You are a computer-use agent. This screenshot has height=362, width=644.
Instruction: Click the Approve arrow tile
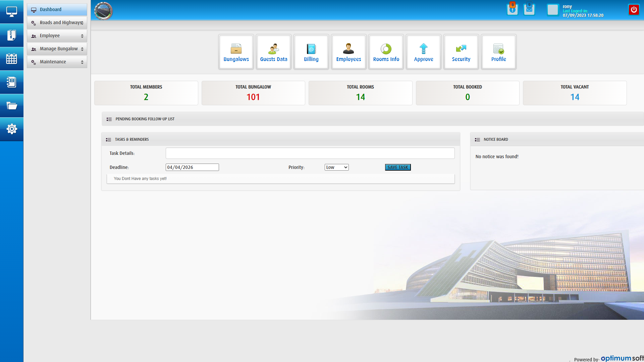coord(424,52)
